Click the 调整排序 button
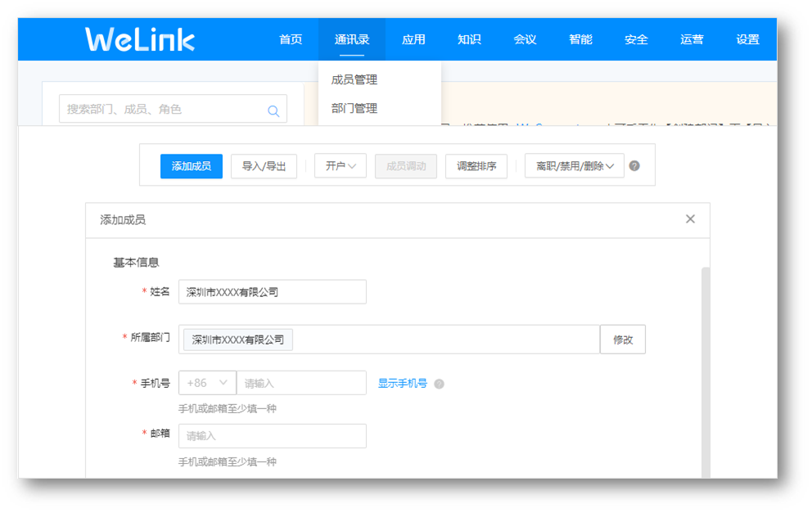812x513 pixels. click(476, 166)
